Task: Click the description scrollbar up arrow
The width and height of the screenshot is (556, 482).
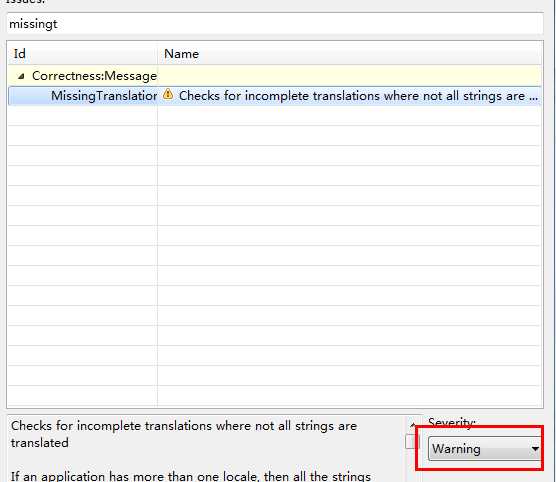Action: point(412,425)
